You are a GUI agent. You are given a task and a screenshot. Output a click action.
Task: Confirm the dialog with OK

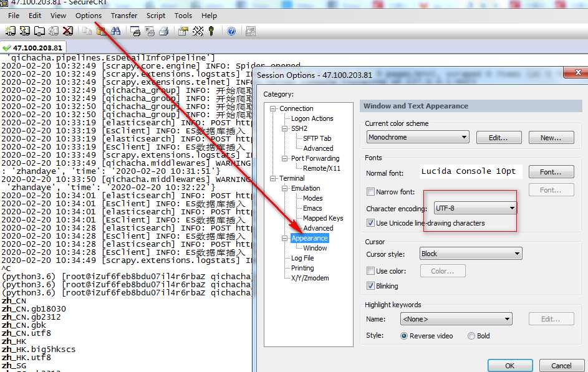[510, 366]
